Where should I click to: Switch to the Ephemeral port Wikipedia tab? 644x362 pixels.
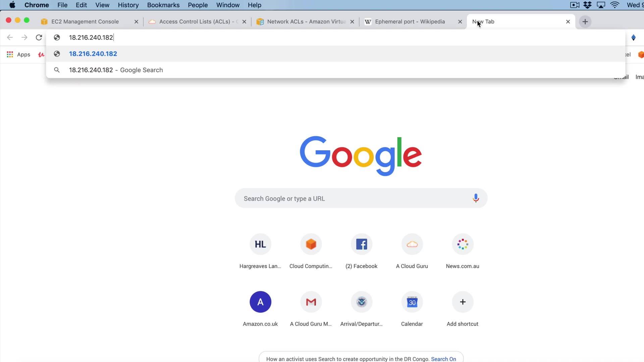tap(410, 22)
